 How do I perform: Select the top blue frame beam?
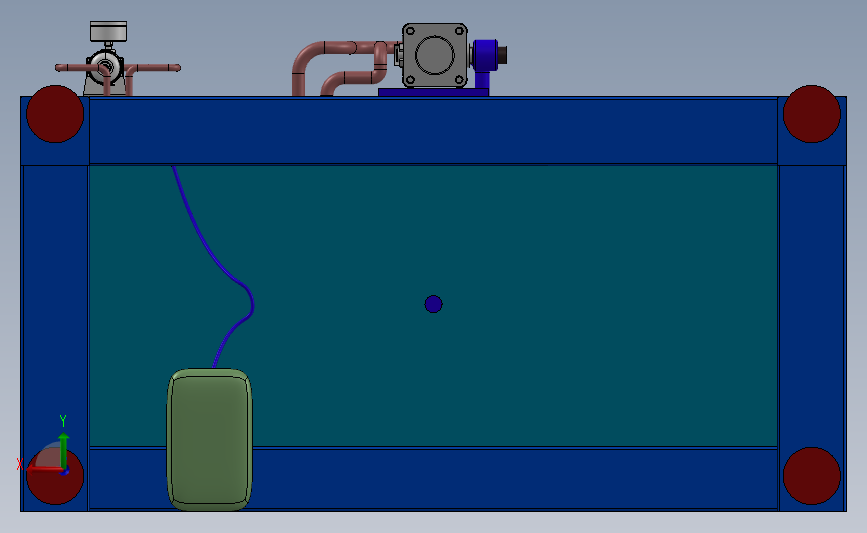(434, 131)
